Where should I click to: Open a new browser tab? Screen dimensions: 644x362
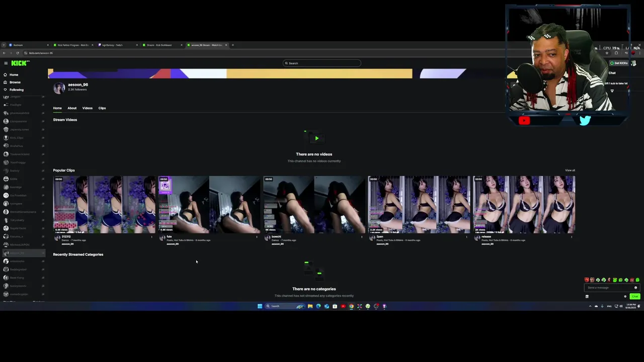click(x=232, y=45)
